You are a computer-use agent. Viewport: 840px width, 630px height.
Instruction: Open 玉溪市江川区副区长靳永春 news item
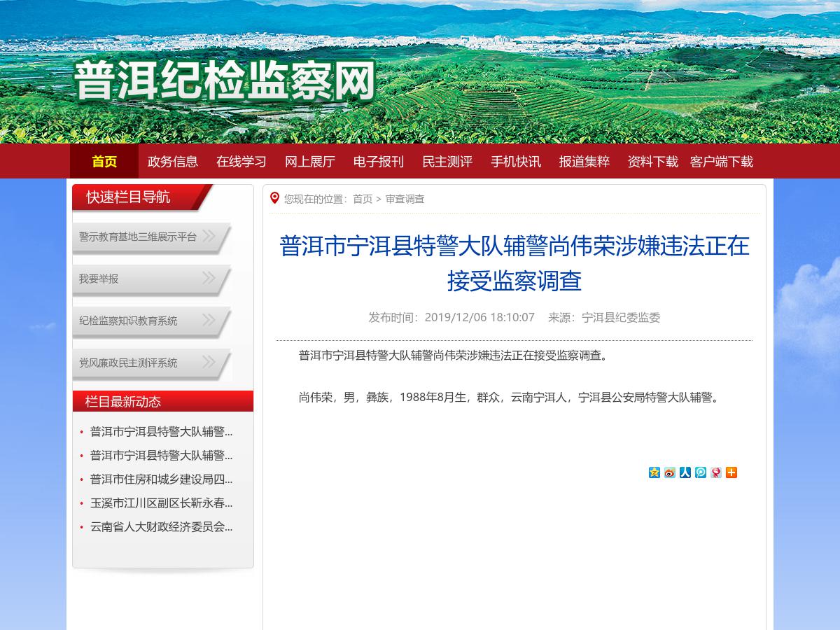pyautogui.click(x=161, y=503)
